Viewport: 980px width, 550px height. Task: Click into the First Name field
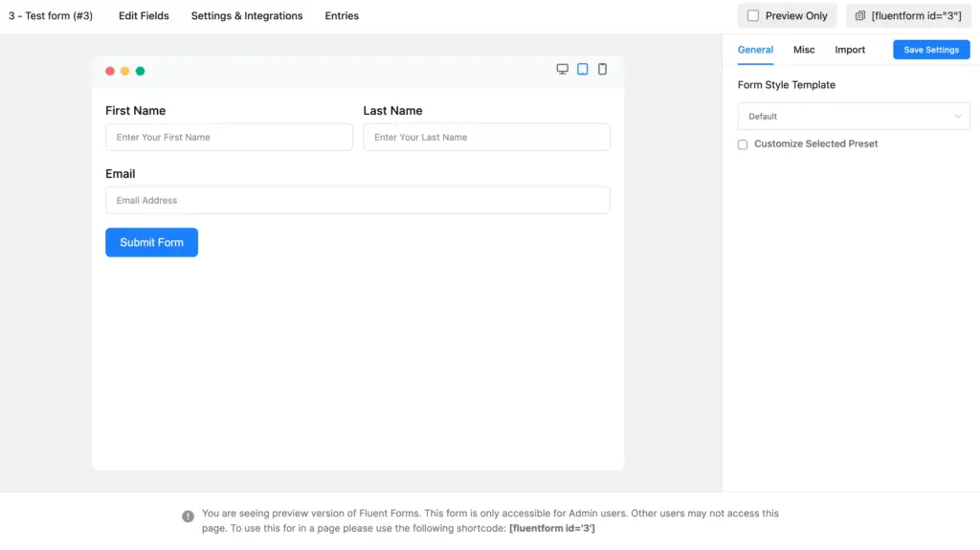[x=229, y=137]
